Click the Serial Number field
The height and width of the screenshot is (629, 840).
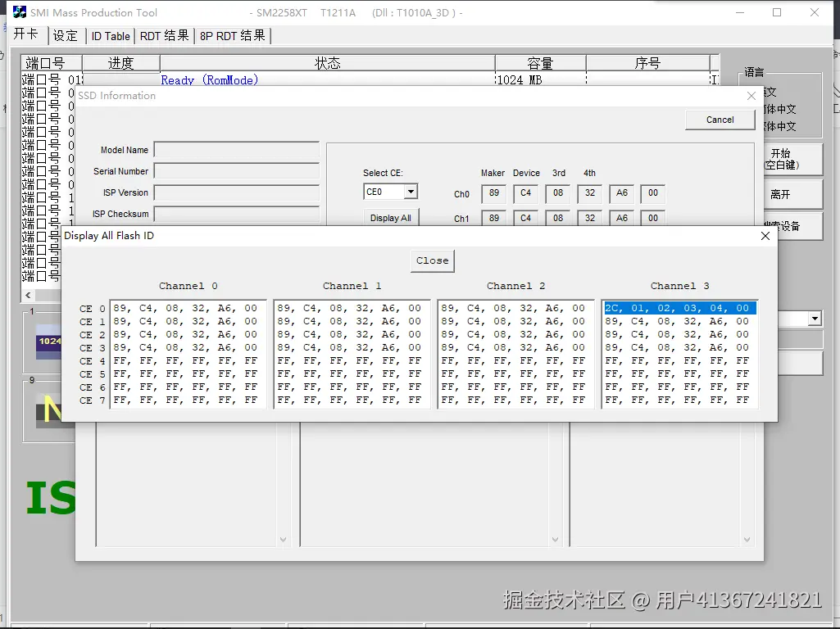(236, 171)
